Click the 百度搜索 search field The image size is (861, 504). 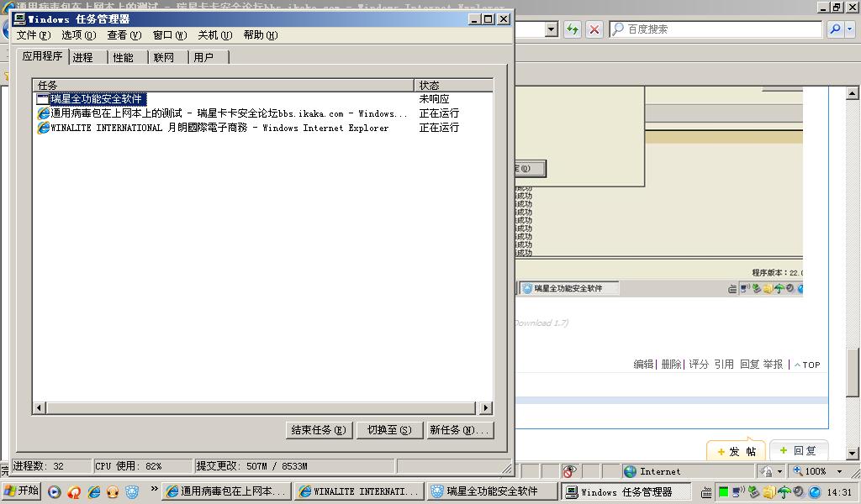(x=716, y=29)
